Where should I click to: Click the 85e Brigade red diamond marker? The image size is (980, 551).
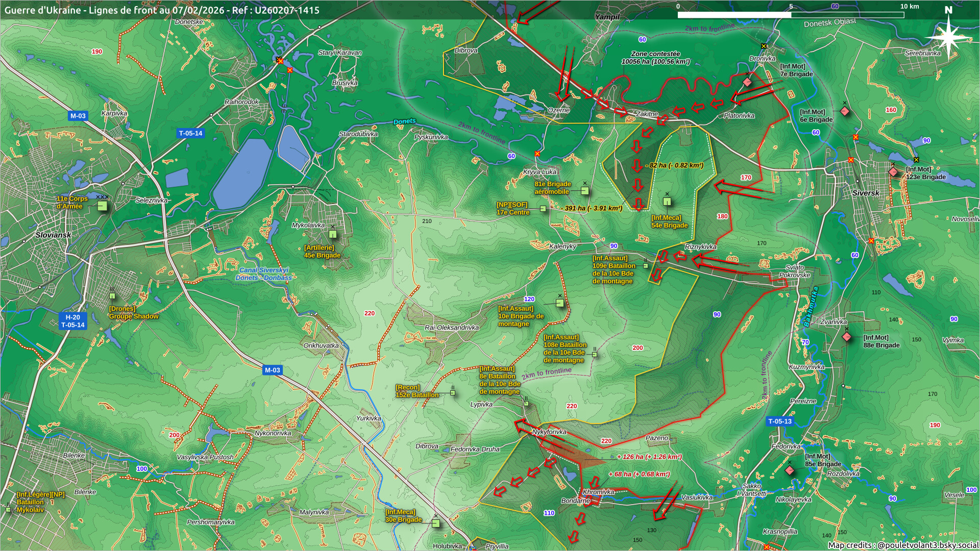pos(790,470)
